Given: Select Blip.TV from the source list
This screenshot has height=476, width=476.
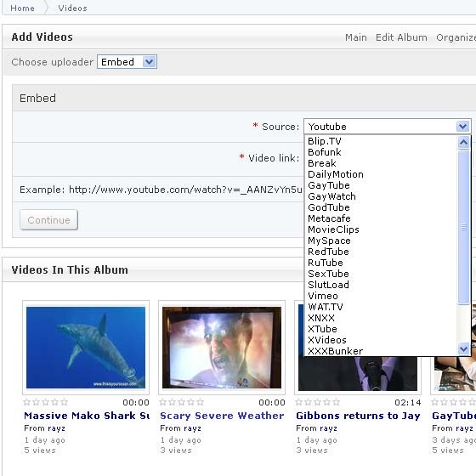Looking at the screenshot, I should 325,141.
